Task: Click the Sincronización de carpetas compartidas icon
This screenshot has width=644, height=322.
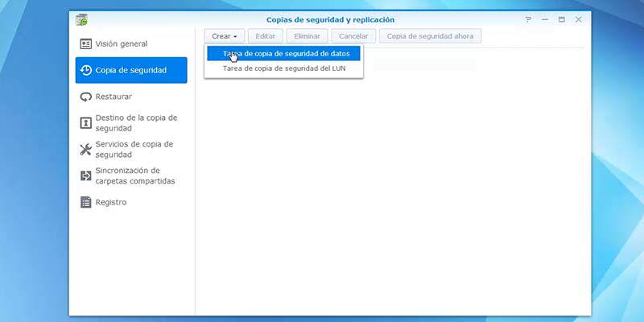Action: (x=86, y=175)
